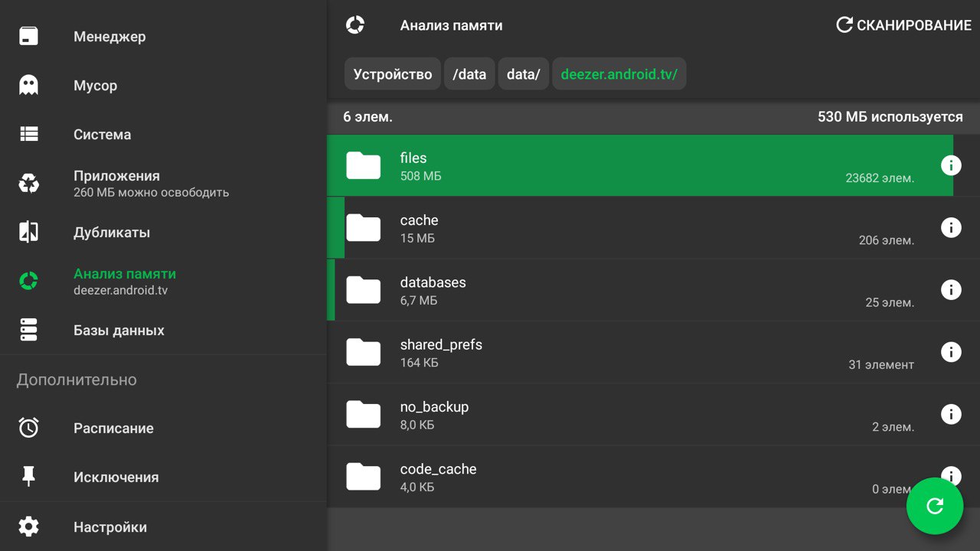Click the 164 КБ size label
Viewport: 980px width, 551px height.
(x=419, y=363)
